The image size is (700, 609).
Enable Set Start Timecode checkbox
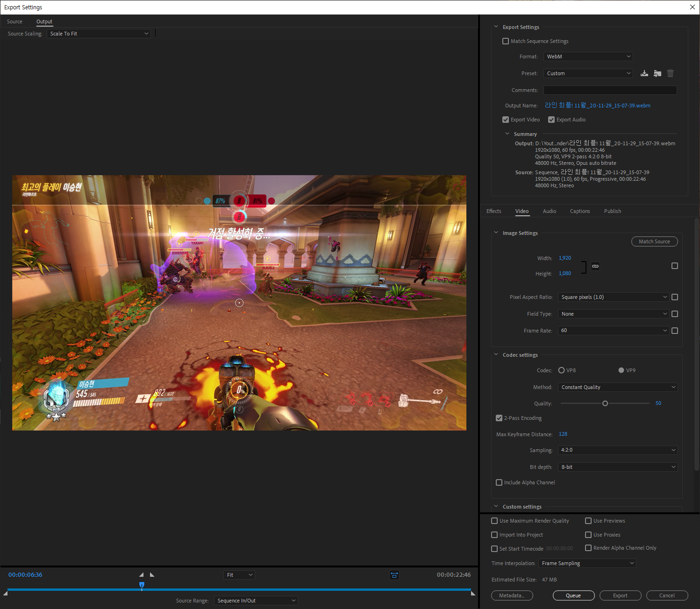point(494,549)
